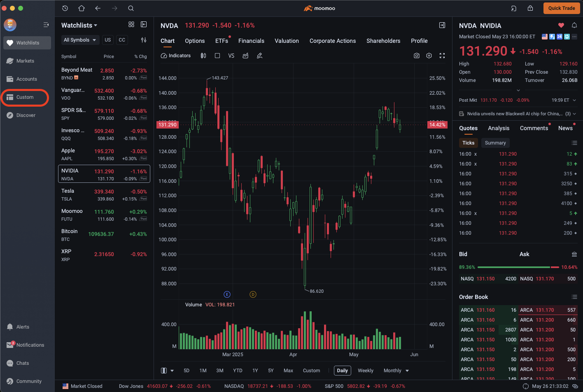Remove NVDA from favorites heart
Viewport: 583px width, 392px height.
(x=561, y=26)
